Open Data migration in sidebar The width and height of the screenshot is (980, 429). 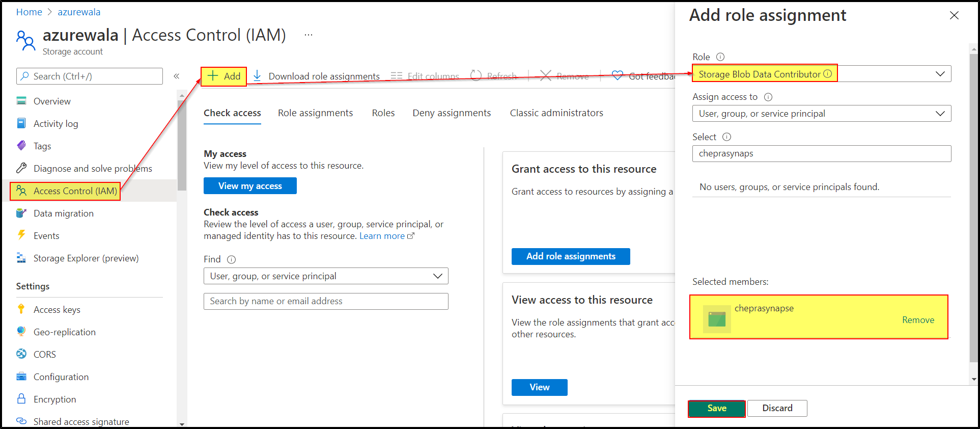coord(63,213)
